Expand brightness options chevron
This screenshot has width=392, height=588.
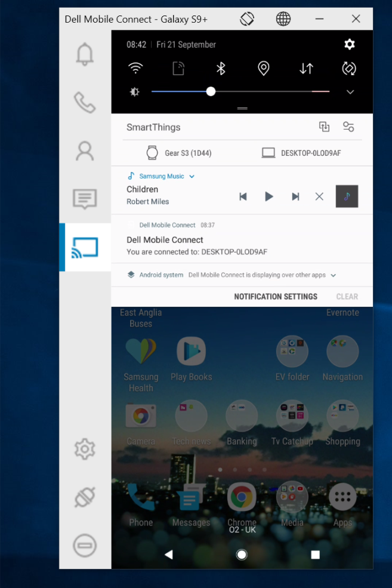[x=350, y=92]
